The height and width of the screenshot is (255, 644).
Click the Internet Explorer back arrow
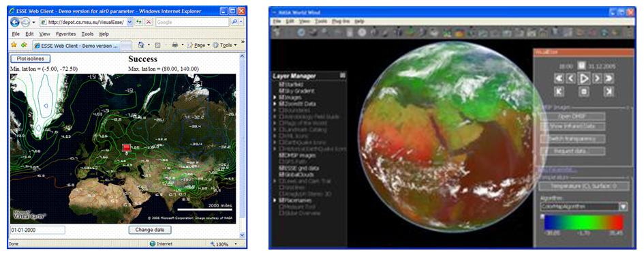tap(15, 22)
